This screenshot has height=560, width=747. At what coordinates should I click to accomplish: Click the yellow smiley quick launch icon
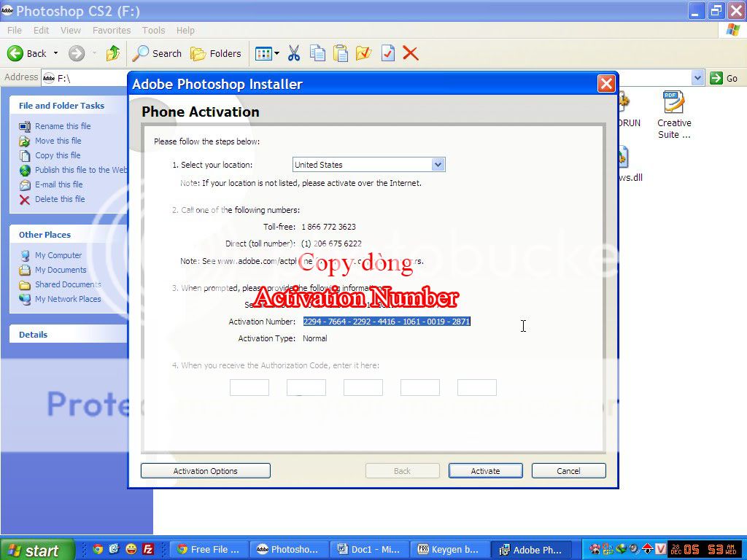tap(131, 549)
